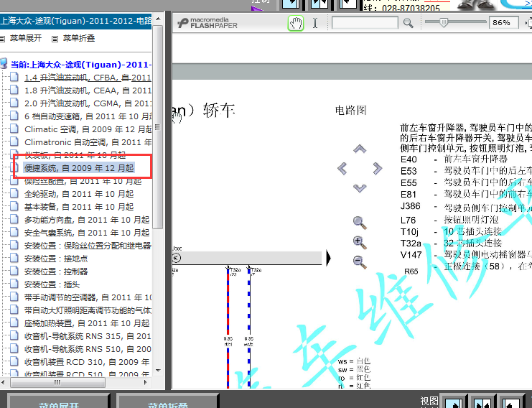532x408 pixels.
Task: Open Climatronic 自动空调 tree entry
Action: 88,142
